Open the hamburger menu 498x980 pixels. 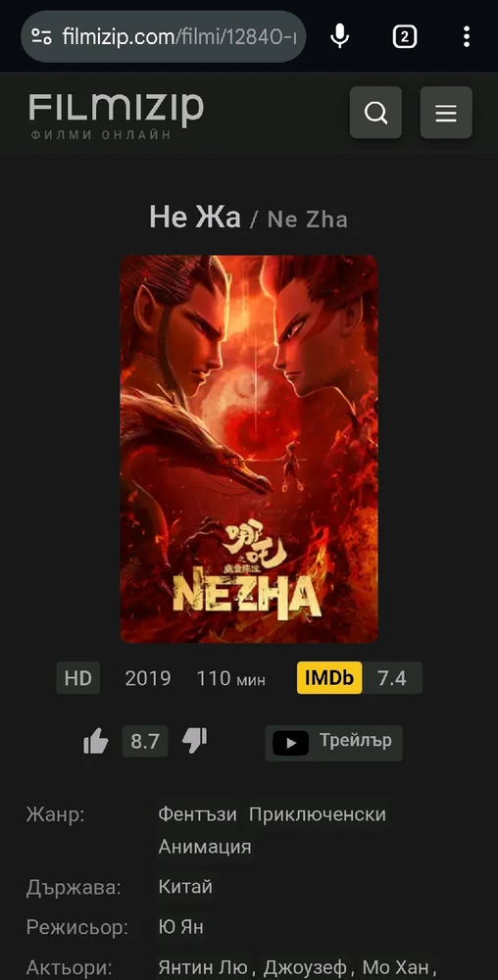(x=446, y=113)
